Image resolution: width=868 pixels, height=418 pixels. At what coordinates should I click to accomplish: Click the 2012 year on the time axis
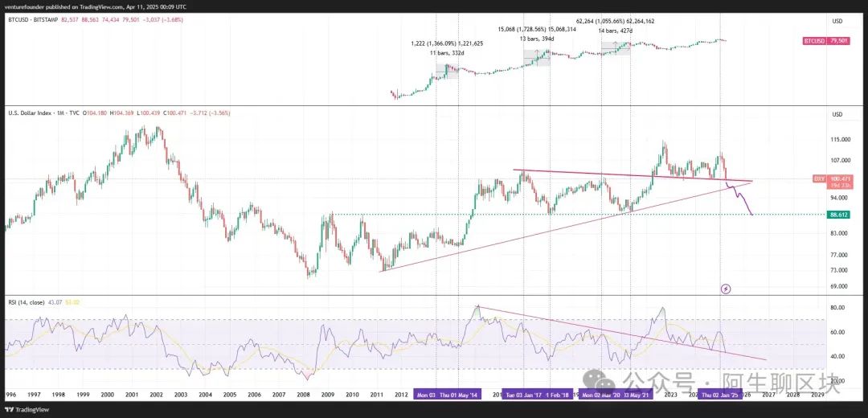401,395
